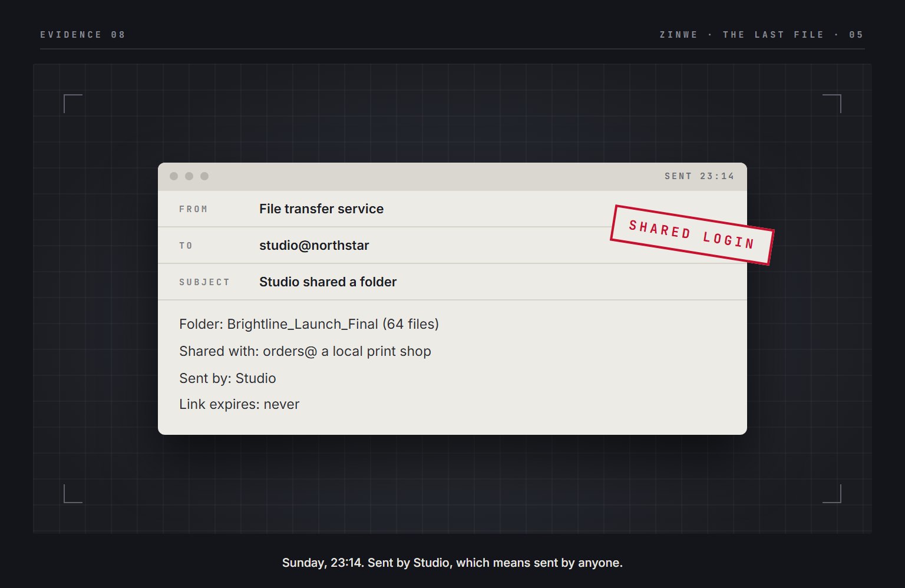Image resolution: width=905 pixels, height=588 pixels.
Task: Click the "EVIDENCE 08" header label
Action: [83, 35]
